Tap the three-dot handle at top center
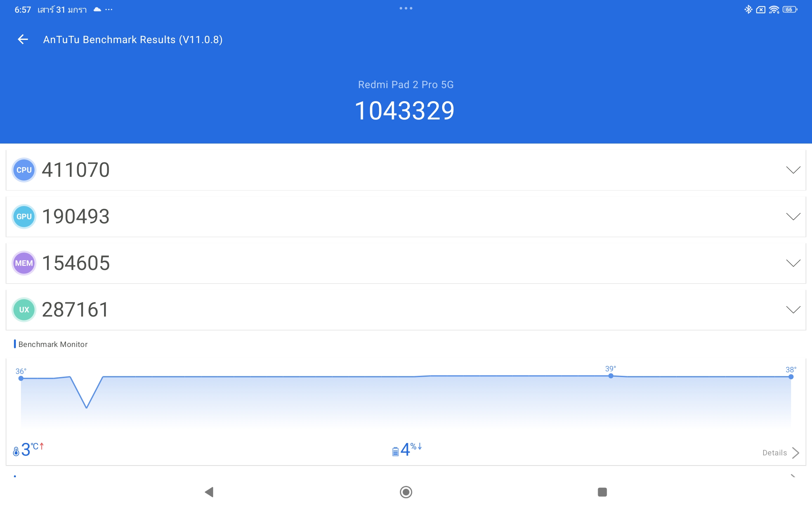The height and width of the screenshot is (507, 812). click(x=406, y=8)
